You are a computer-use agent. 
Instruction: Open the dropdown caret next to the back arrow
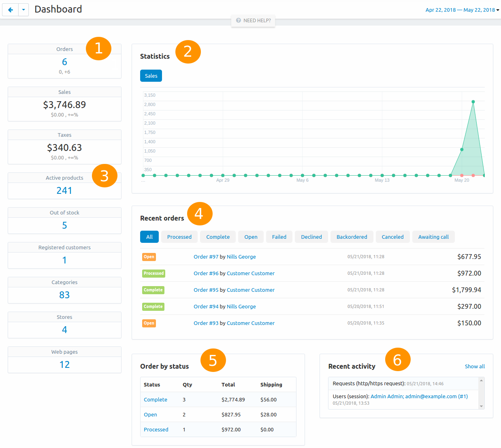[x=23, y=10]
